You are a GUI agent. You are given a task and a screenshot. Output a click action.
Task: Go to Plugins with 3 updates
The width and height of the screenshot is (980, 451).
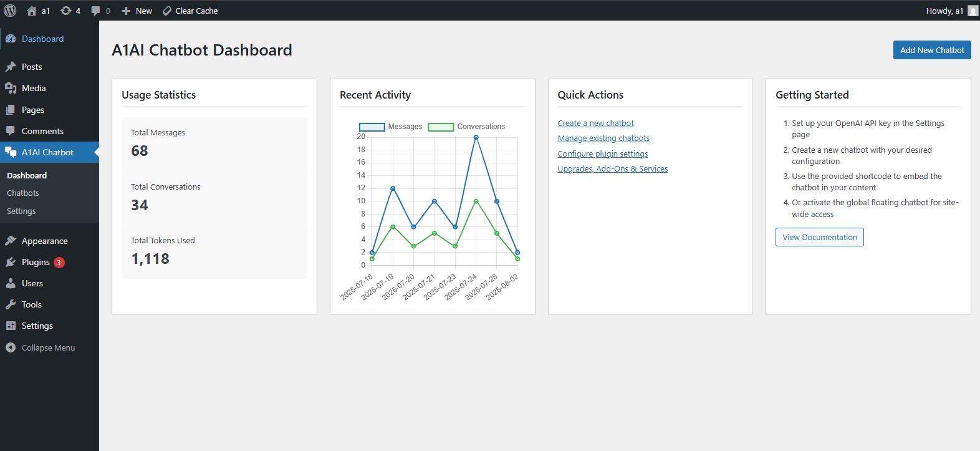click(x=36, y=262)
